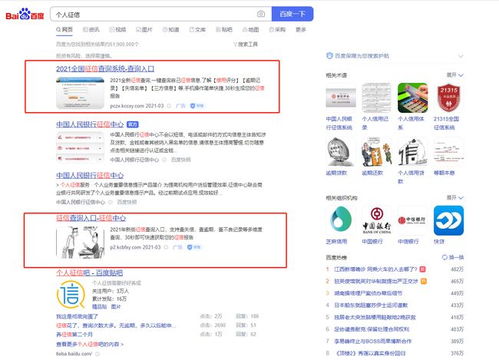Open 中国人民银行征信中心 result with the 官方 badge
Viewport: 499px width, 360px height.
[x=90, y=124]
